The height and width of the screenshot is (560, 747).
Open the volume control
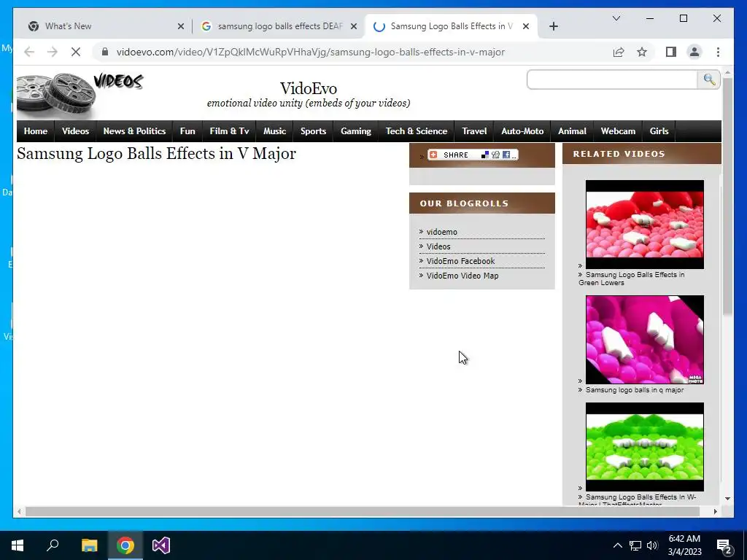click(x=652, y=545)
